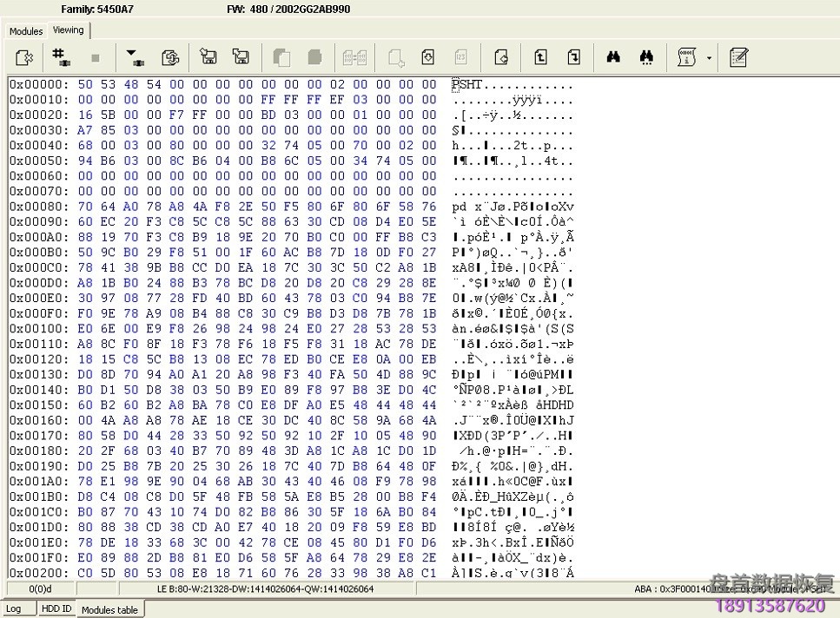Screen dimensions: 840x618
Task: Click the hash grid toolbar icon
Action: tap(61, 57)
